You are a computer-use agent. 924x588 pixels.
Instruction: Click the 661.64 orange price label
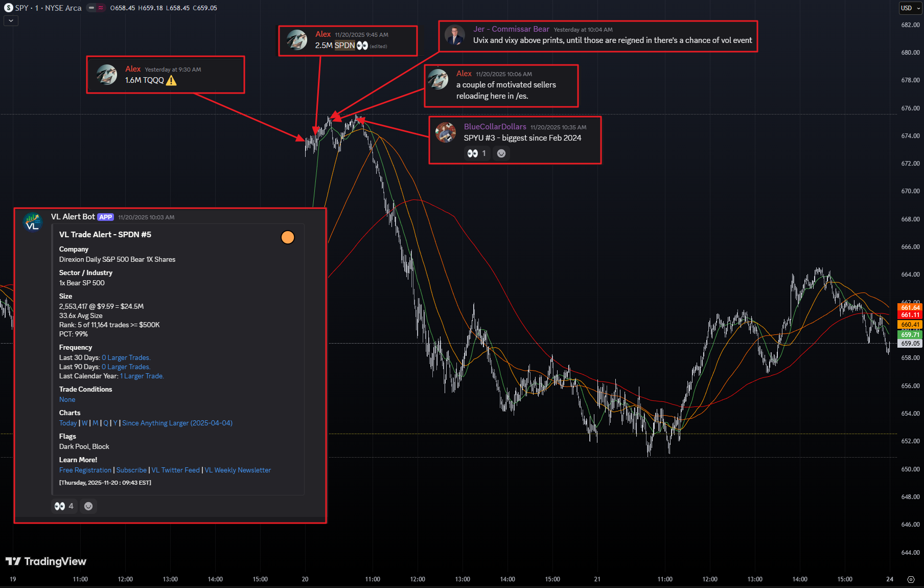pyautogui.click(x=910, y=308)
